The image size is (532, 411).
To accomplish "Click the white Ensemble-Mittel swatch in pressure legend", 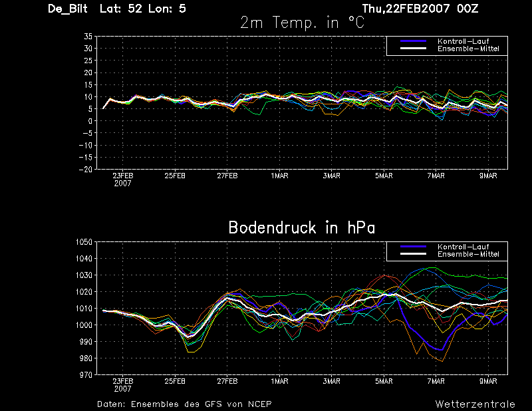I will tap(413, 254).
